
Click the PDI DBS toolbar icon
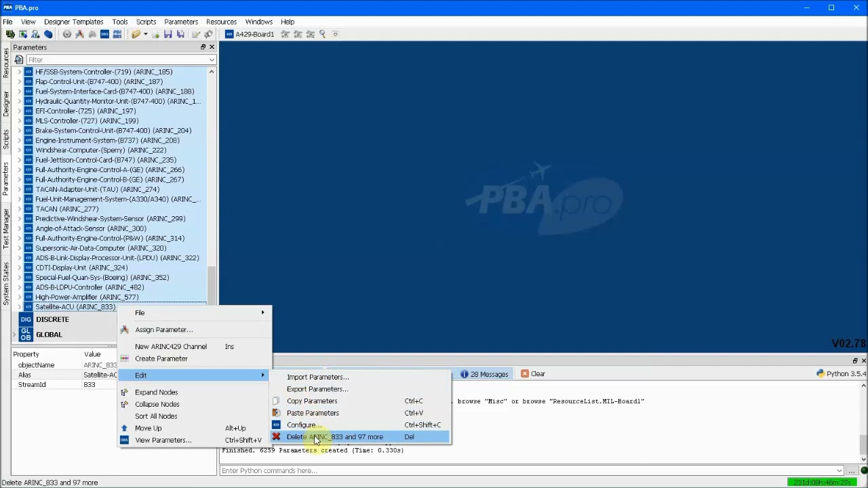[117, 34]
